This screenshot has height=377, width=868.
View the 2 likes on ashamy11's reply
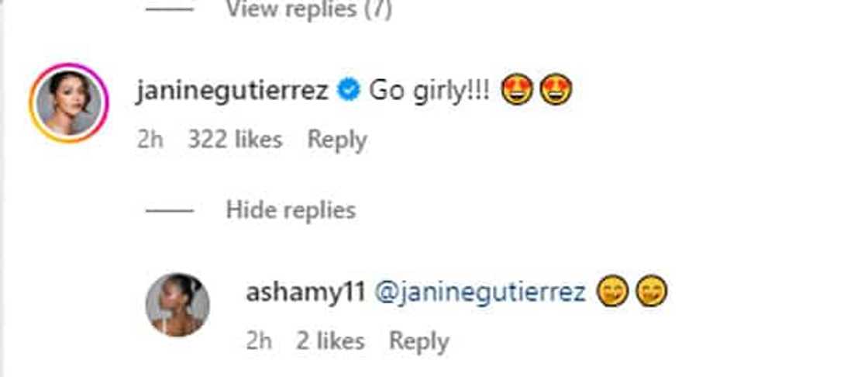(330, 341)
